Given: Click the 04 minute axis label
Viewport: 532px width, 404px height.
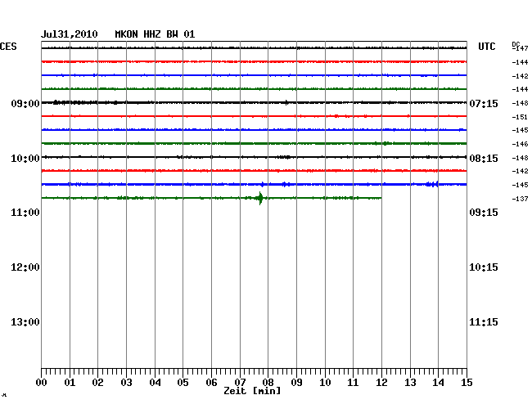Looking at the screenshot, I should point(155,383).
